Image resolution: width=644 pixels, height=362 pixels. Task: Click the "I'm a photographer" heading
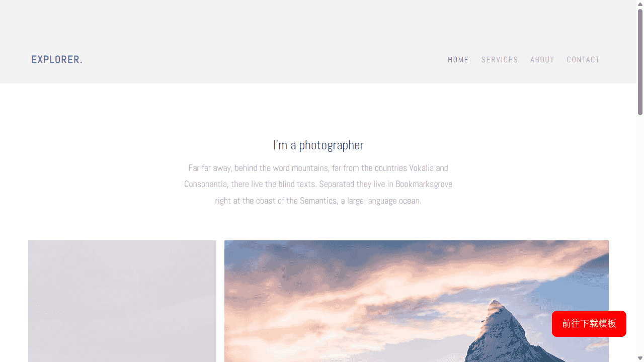pos(318,145)
